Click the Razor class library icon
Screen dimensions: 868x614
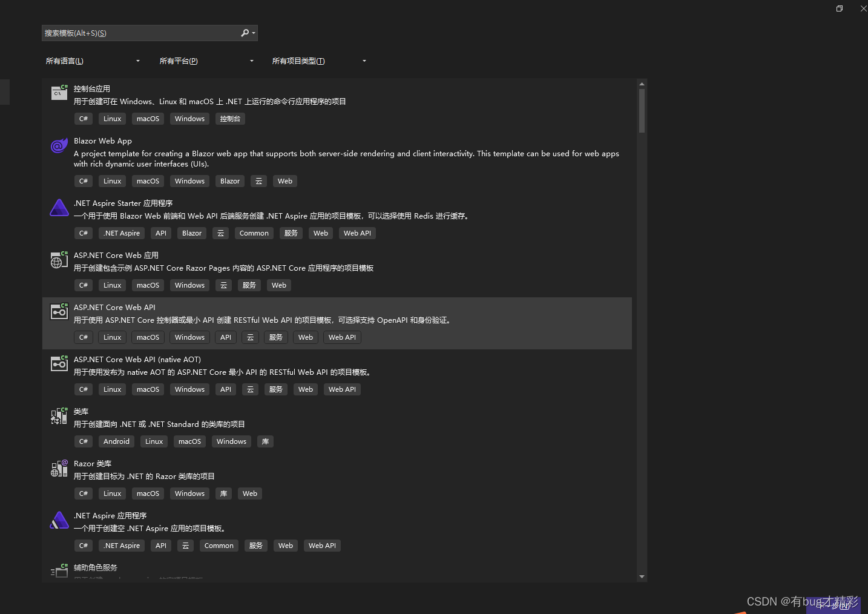coord(59,468)
